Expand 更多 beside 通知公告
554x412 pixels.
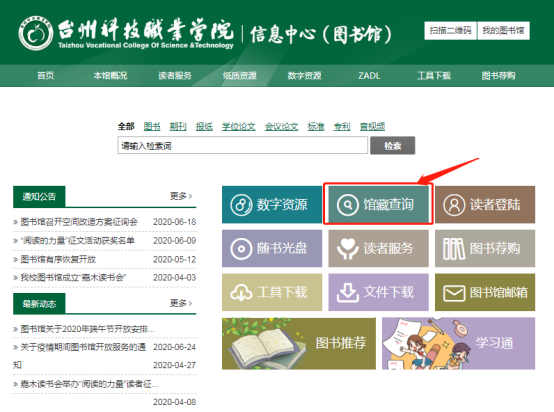tap(181, 196)
